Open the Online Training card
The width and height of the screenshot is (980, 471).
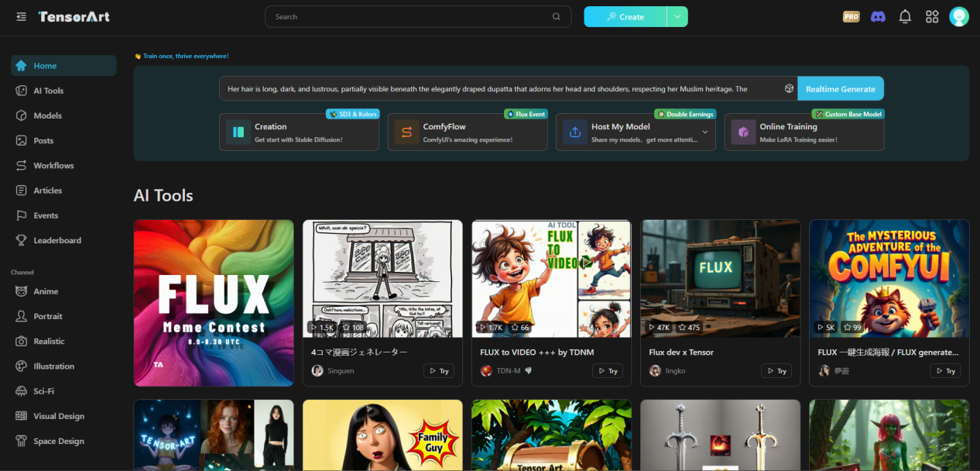click(x=804, y=132)
